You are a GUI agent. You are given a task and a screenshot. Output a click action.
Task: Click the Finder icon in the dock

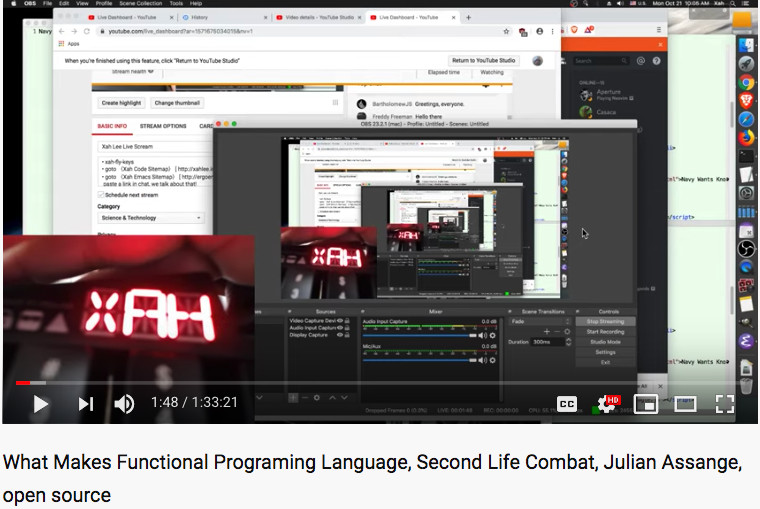[x=746, y=46]
